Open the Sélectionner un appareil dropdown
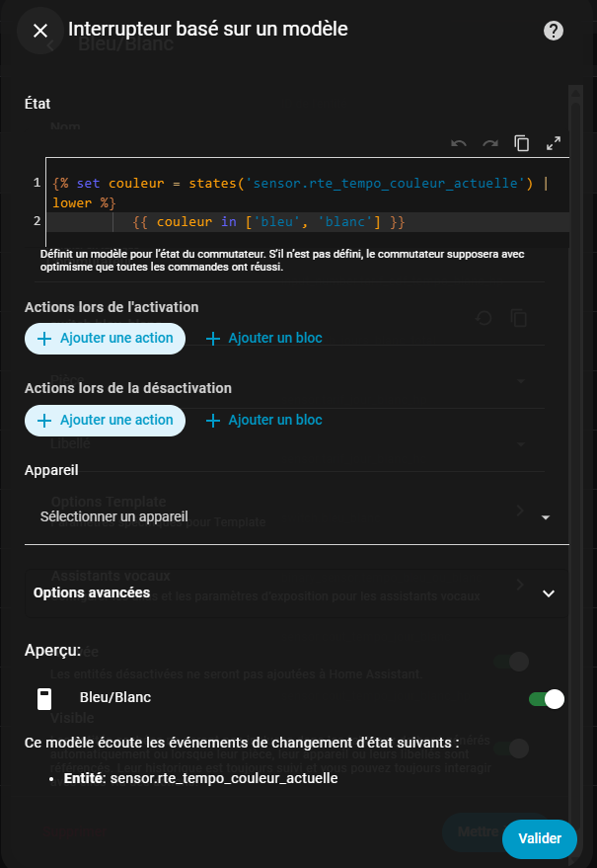 [286, 516]
